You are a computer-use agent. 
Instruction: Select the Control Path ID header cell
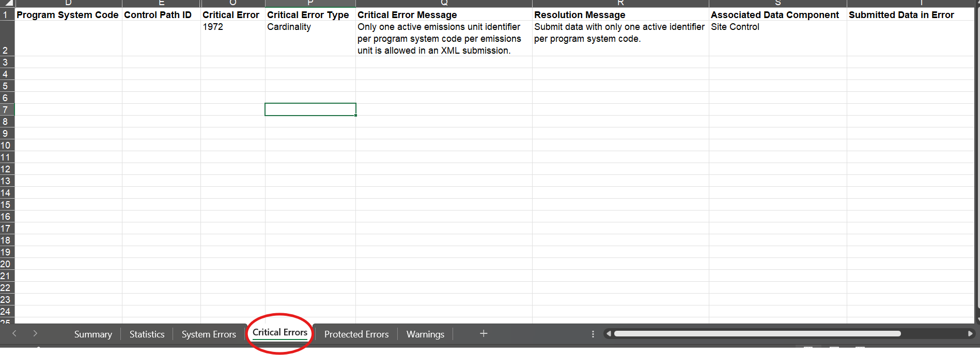click(161, 15)
